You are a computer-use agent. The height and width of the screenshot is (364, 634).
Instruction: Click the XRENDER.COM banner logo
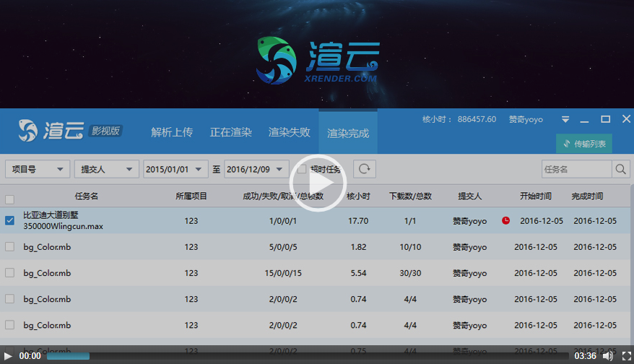pos(317,61)
